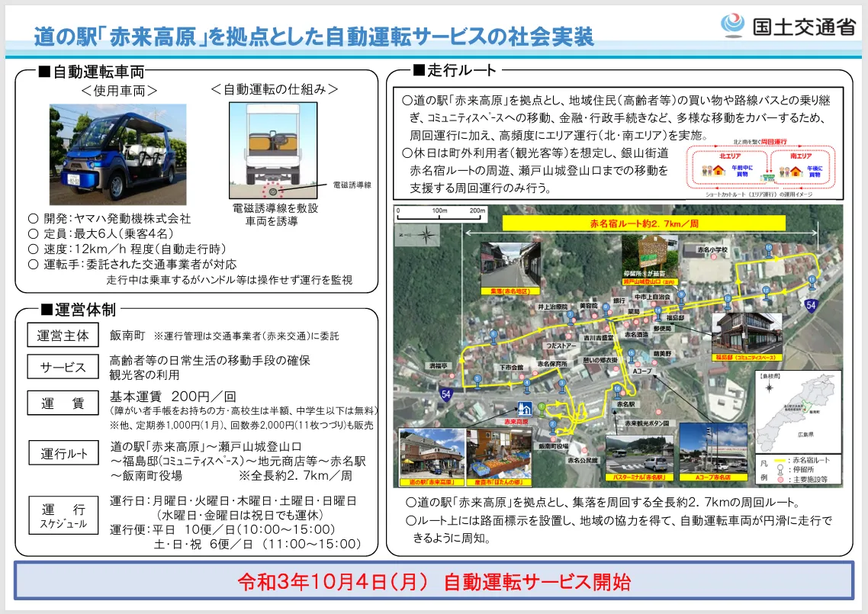Screen dimensions: 868x614
Task: Open the バスターミナル「赤名駅」 photo
Action: coord(639,458)
